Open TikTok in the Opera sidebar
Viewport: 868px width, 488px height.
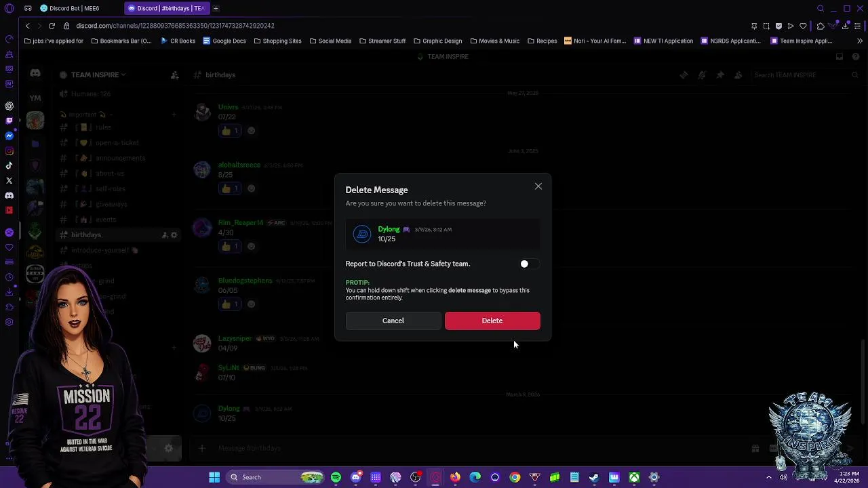[9, 165]
